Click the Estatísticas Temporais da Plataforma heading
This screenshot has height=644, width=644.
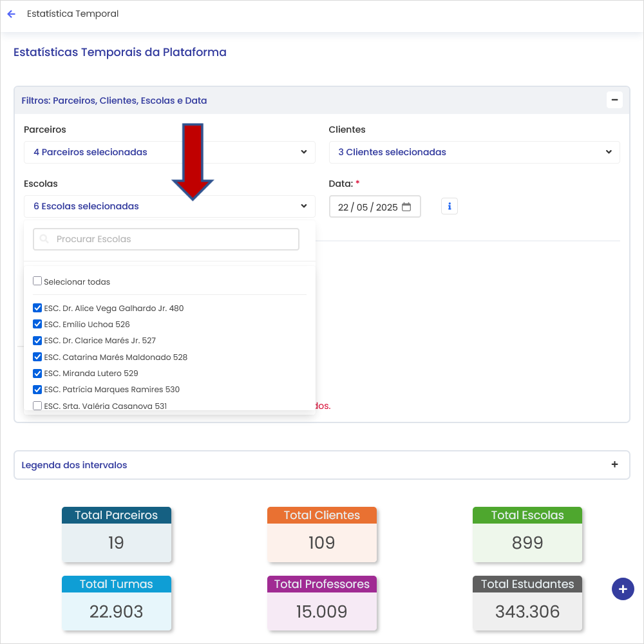[120, 52]
